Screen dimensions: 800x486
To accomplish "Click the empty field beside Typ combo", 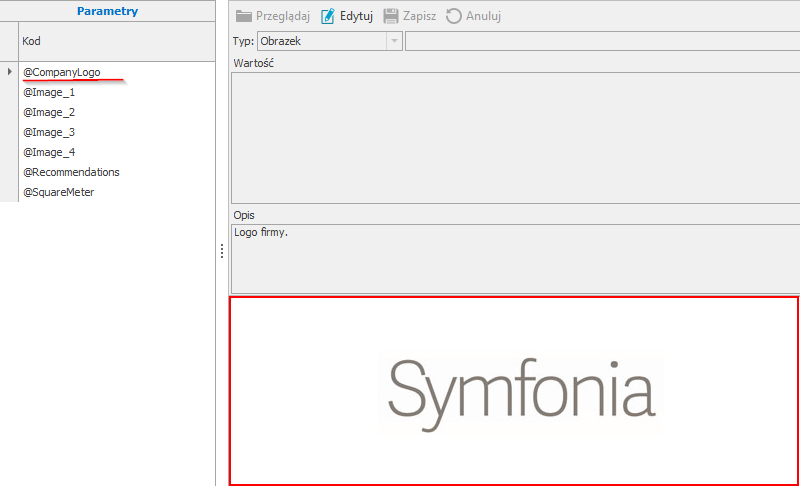I will (x=603, y=41).
